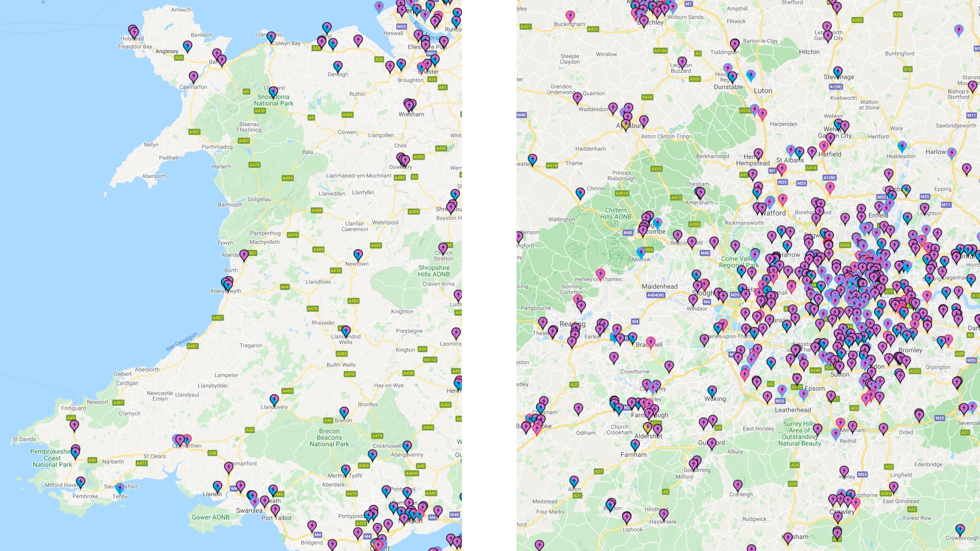Click the yellow pin above Aldershot

pos(648,428)
